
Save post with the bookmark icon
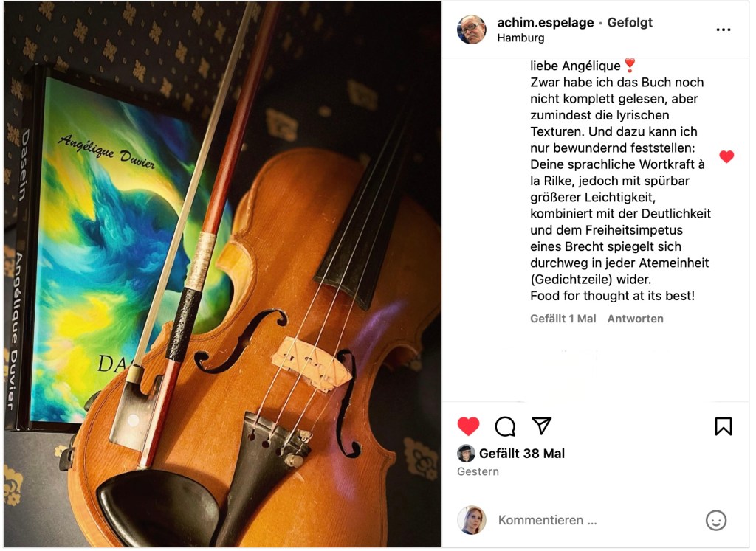724,426
